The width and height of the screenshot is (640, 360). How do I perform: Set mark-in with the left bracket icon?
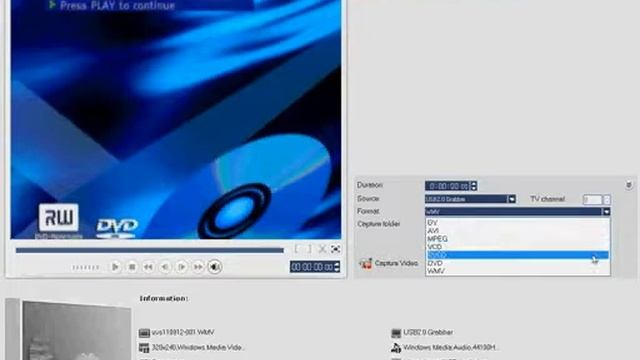297,249
